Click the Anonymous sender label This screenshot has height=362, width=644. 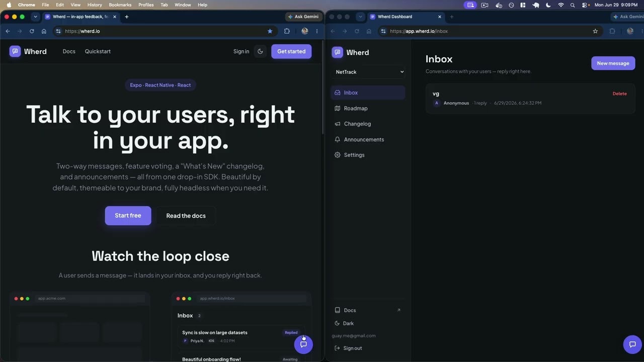pyautogui.click(x=456, y=103)
